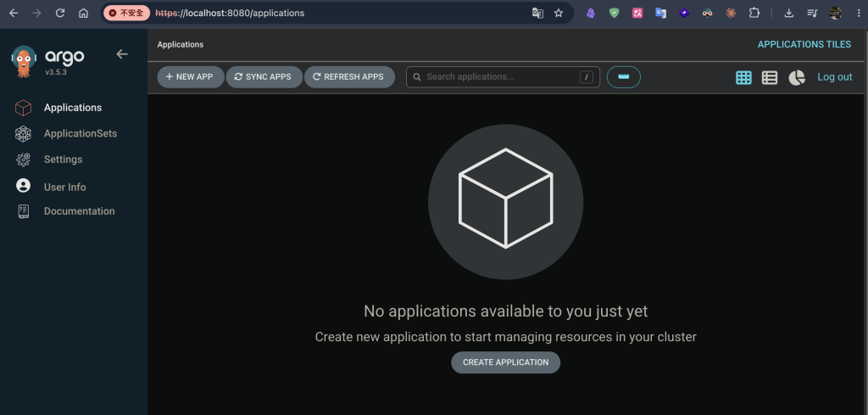This screenshot has height=415, width=868.
Task: Click the SYNC APPS button
Action: coord(264,77)
